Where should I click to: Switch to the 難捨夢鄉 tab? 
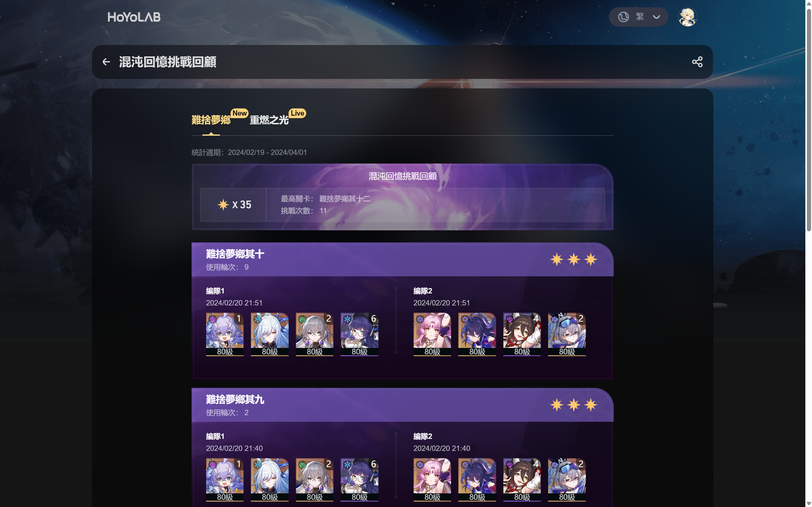point(211,120)
